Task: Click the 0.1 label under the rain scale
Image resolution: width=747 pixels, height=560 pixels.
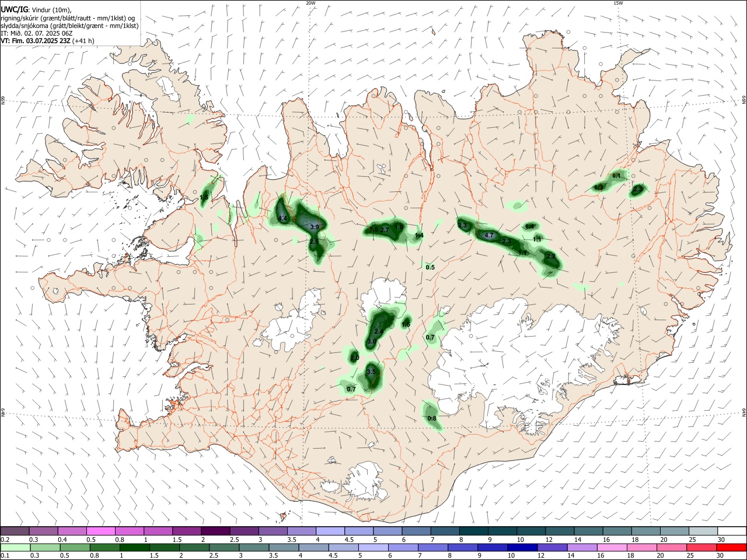Action: [5, 555]
